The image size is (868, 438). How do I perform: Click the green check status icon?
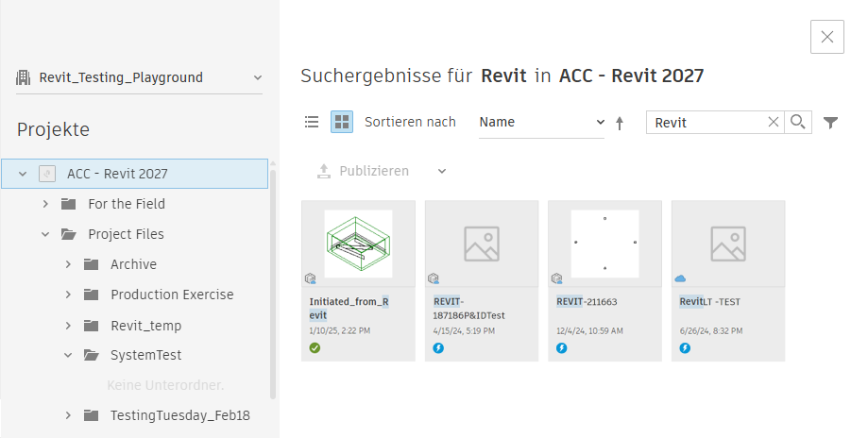point(315,348)
